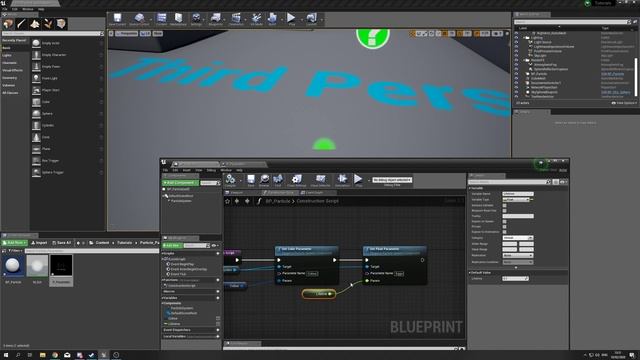Click the graph bookmark star icon
This screenshot has height=360, width=640.
click(x=228, y=201)
